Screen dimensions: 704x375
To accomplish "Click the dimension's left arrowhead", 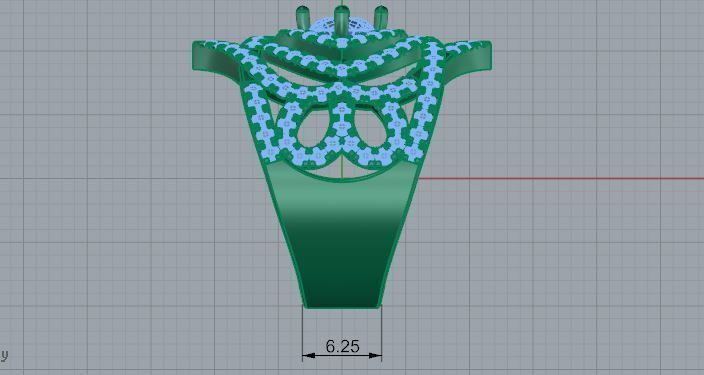I will coord(309,356).
